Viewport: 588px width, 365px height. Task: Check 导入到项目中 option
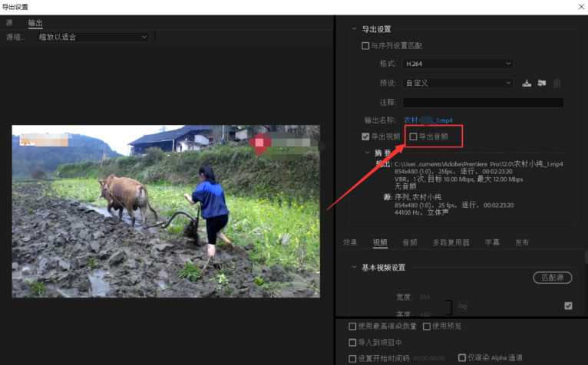(x=352, y=343)
